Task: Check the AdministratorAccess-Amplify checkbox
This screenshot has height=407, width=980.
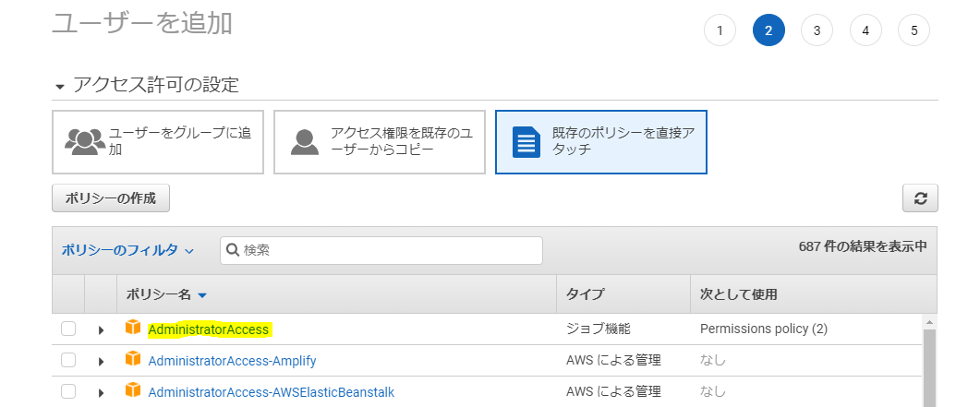Action: coord(68,360)
